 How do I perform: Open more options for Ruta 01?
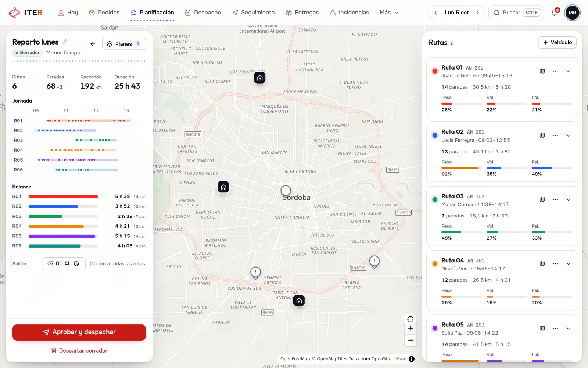click(x=555, y=71)
